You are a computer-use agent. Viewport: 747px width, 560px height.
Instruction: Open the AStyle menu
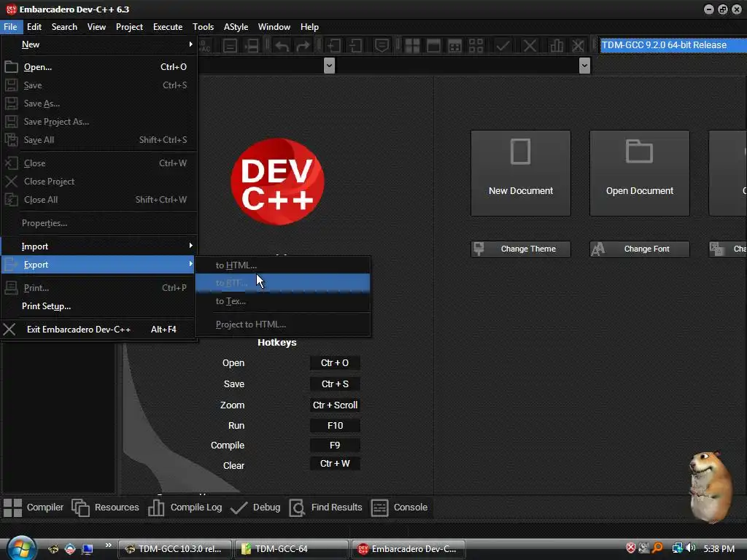(236, 27)
